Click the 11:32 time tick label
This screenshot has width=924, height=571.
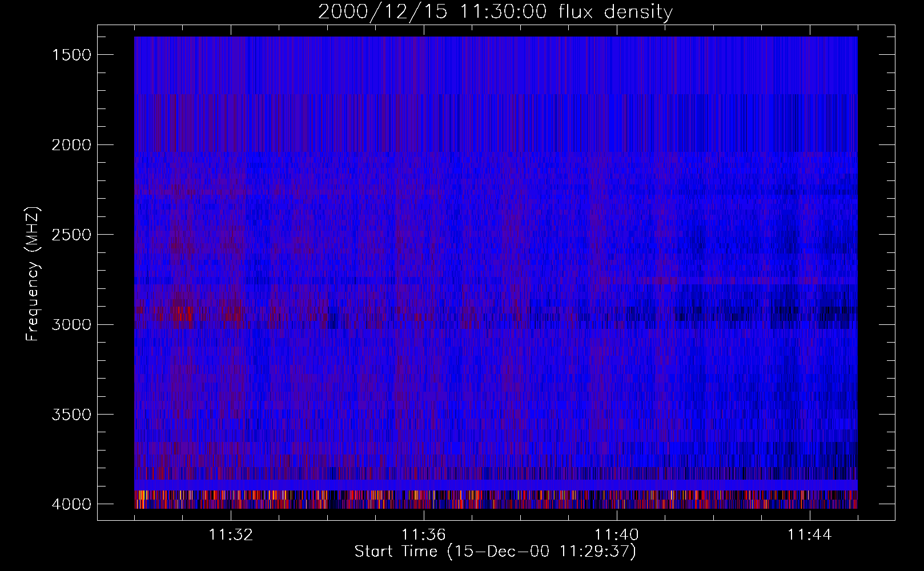click(x=231, y=535)
